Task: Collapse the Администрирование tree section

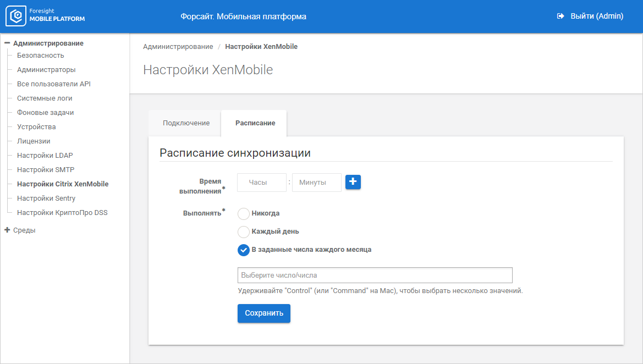Action: point(7,43)
